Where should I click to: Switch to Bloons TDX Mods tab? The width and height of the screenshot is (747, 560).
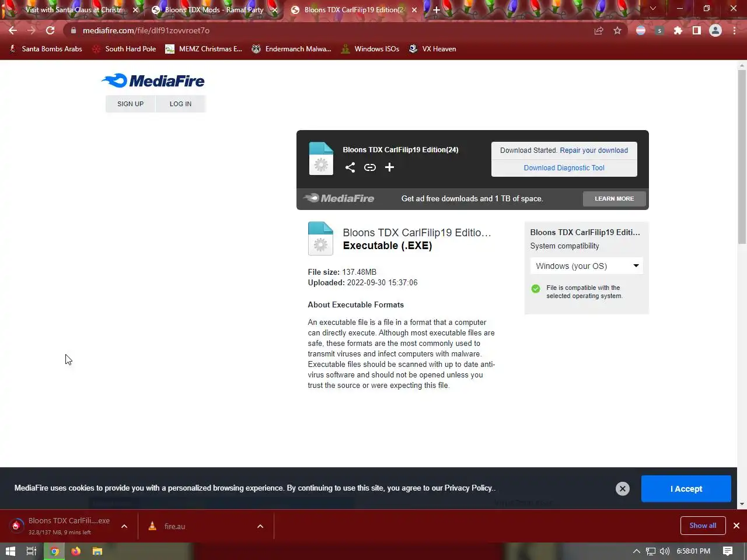click(213, 10)
